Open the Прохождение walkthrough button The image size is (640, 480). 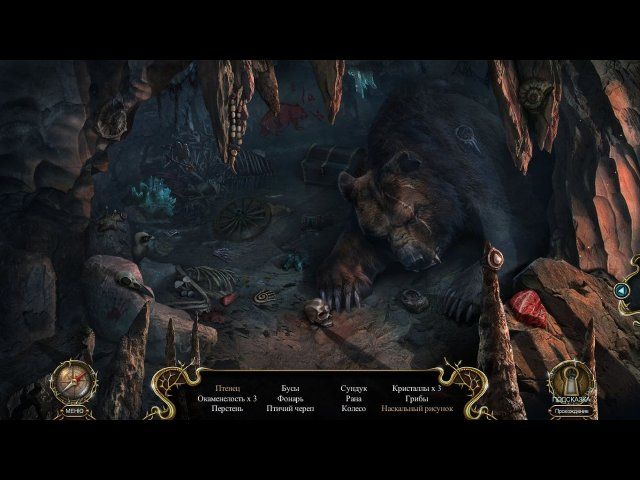pyautogui.click(x=571, y=411)
